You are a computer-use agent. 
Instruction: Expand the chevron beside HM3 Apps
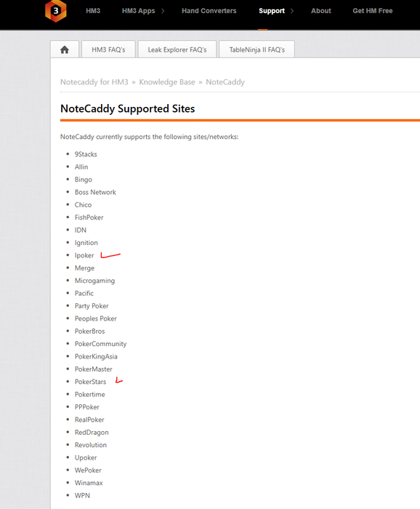click(163, 11)
